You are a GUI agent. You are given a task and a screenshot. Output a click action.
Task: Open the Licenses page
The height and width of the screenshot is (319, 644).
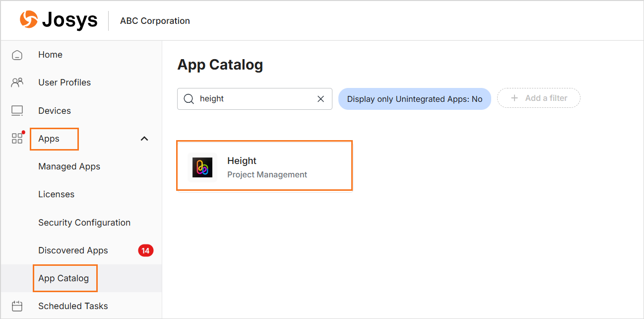click(x=56, y=194)
